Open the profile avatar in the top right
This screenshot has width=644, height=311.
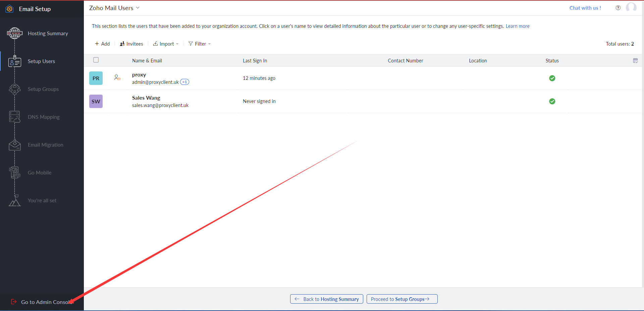631,7
